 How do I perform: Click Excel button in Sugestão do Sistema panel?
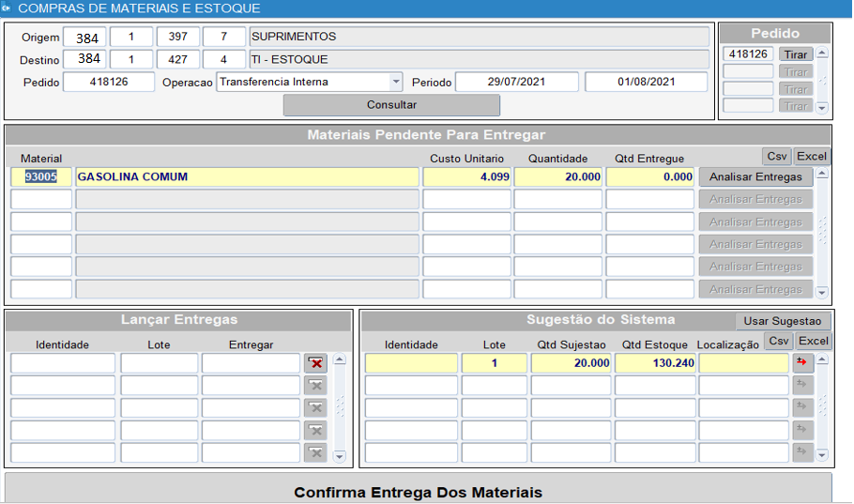click(x=813, y=341)
